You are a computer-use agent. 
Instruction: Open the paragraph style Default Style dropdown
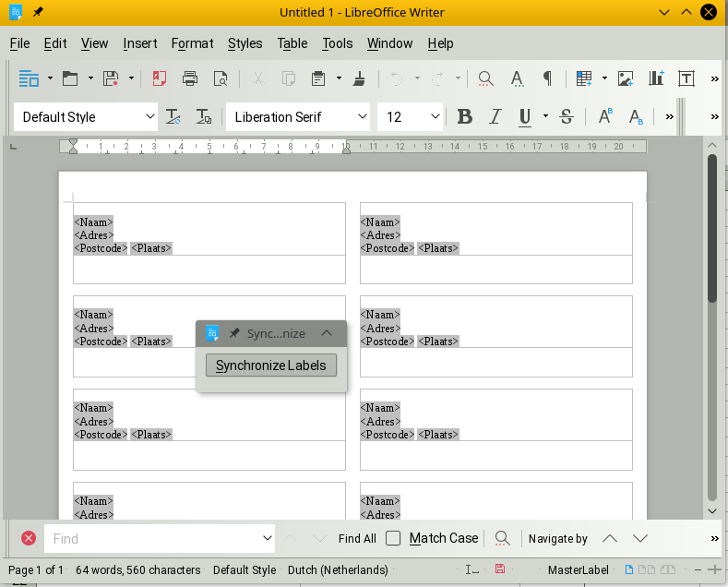click(x=150, y=116)
